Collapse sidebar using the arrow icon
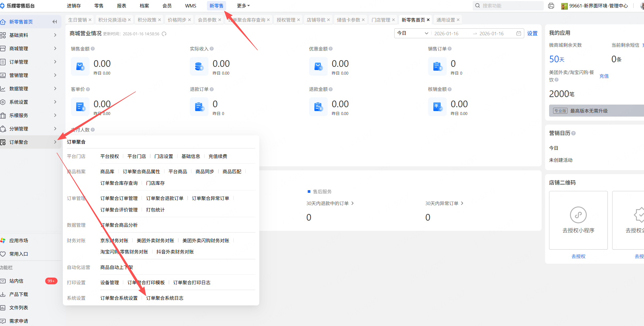The height and width of the screenshot is (326, 644). 55,22
